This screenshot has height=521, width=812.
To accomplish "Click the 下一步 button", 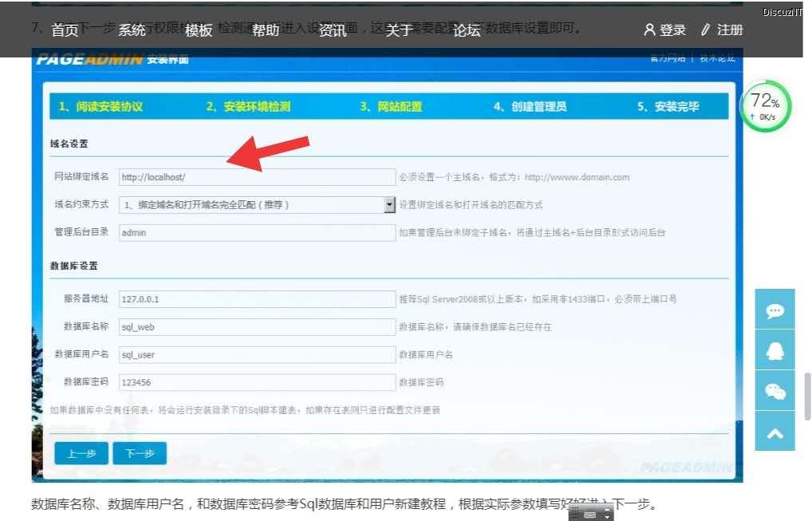I will 140,453.
